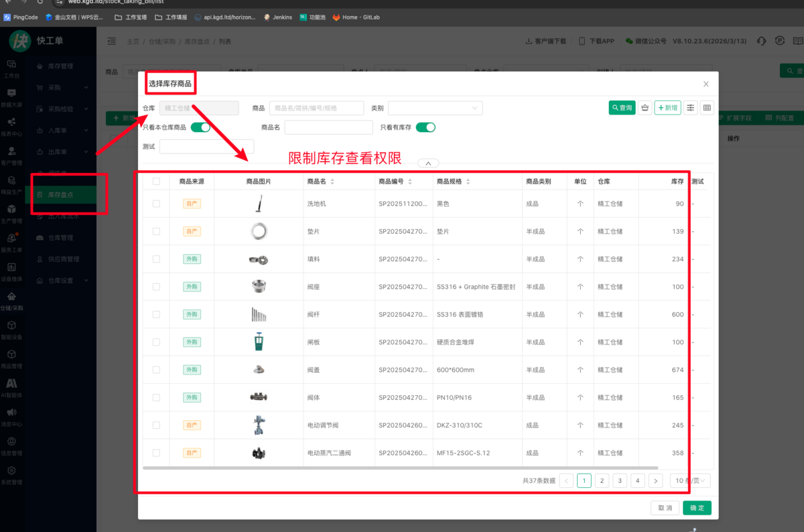Image resolution: width=804 pixels, height=532 pixels.
Task: Go to page 3 of results
Action: (x=620, y=480)
